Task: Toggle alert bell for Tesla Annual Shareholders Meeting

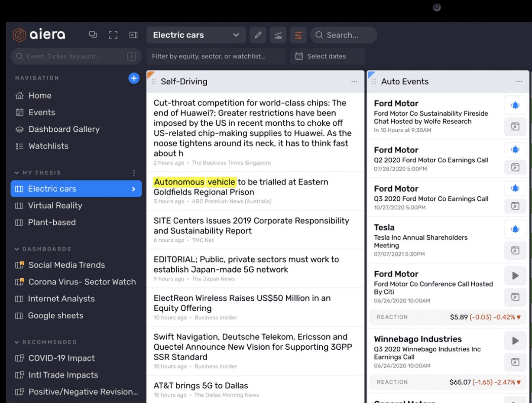Action: click(x=515, y=229)
